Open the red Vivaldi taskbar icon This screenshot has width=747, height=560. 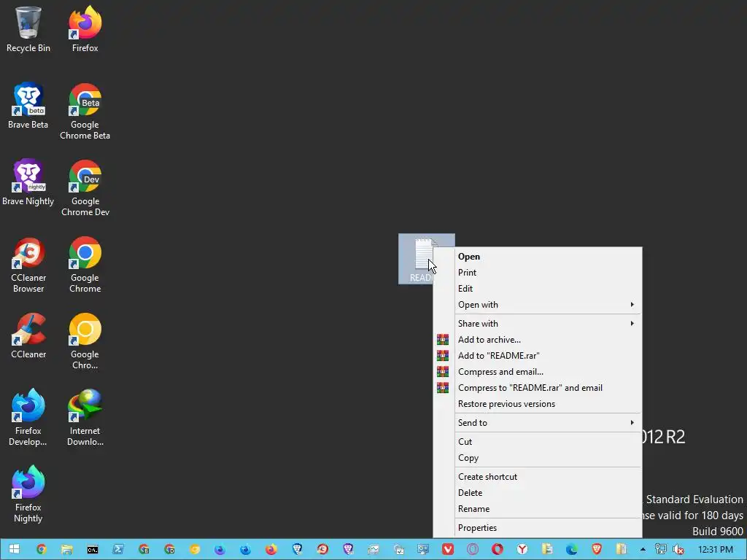coord(448,550)
